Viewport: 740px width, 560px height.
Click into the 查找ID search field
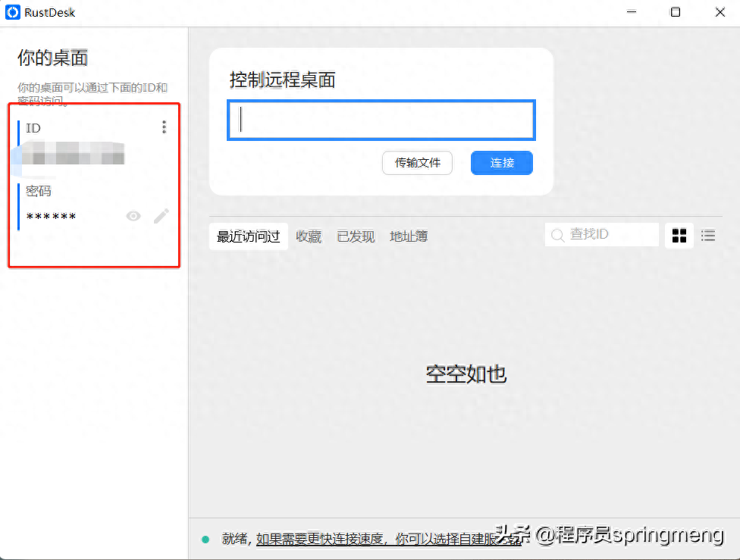[x=610, y=235]
